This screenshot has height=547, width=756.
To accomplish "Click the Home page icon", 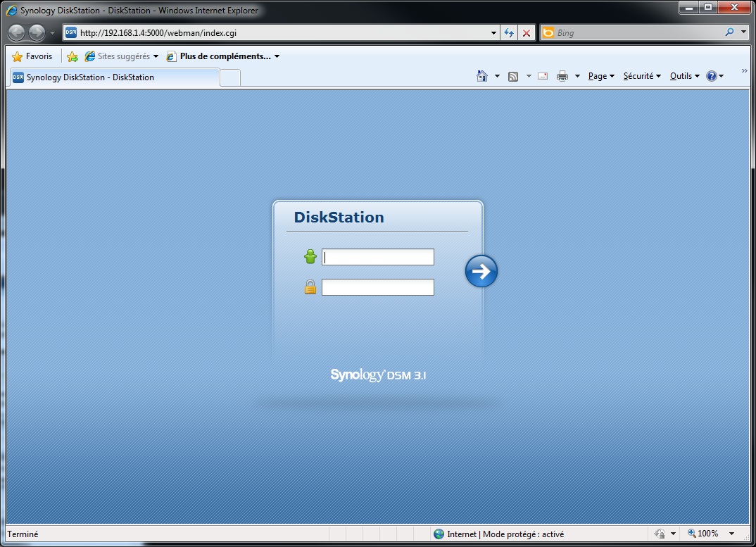I will pos(481,76).
